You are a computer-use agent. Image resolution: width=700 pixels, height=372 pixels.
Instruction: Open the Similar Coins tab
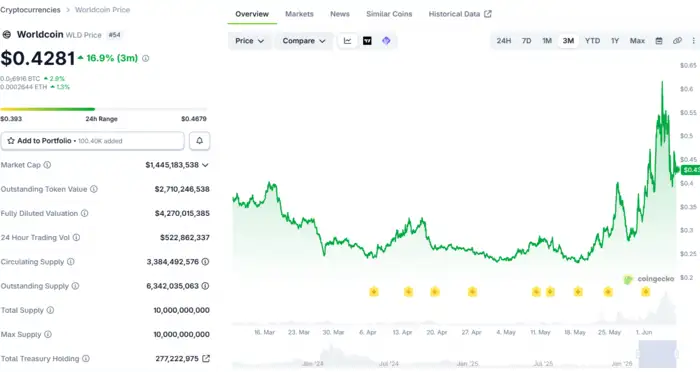coord(389,14)
